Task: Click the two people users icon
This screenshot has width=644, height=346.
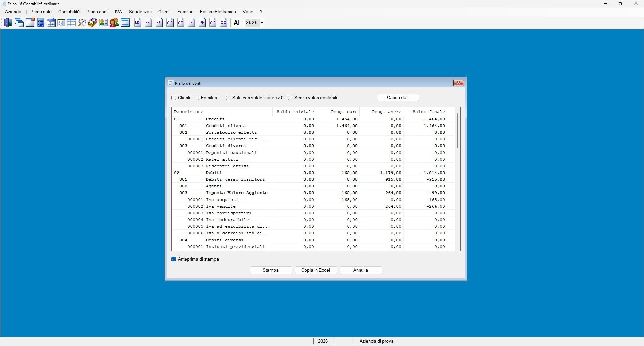Action: click(114, 23)
